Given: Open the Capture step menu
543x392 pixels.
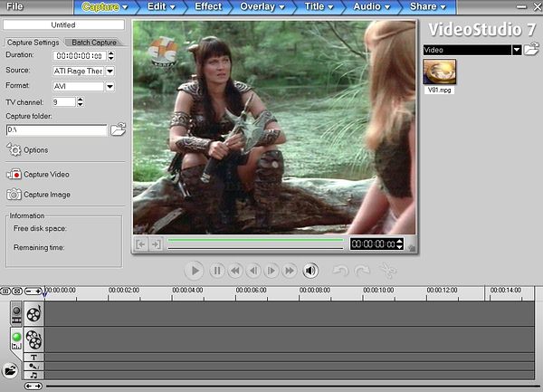Looking at the screenshot, I should pyautogui.click(x=105, y=6).
